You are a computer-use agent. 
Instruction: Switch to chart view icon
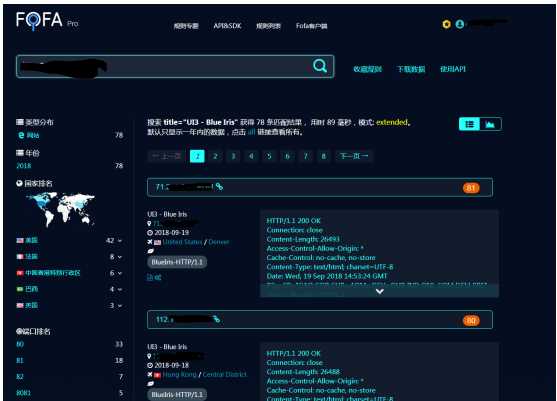[490, 124]
